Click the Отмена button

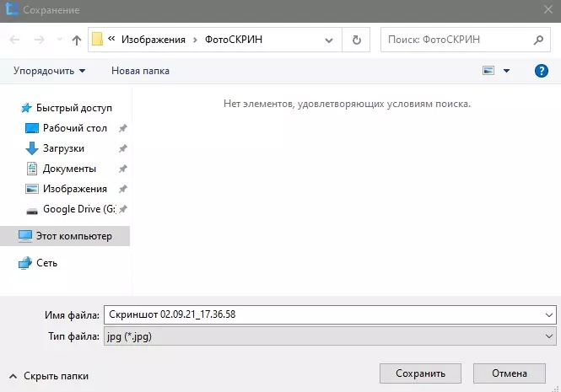point(510,373)
